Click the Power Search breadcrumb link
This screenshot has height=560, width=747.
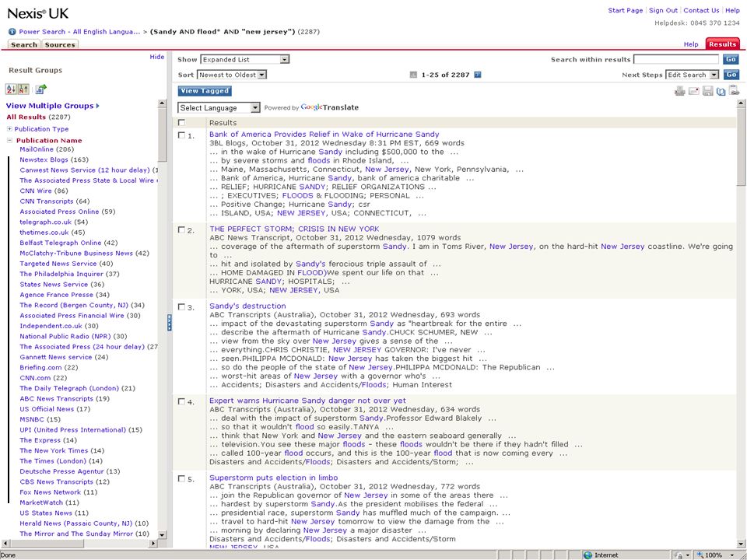(79, 32)
